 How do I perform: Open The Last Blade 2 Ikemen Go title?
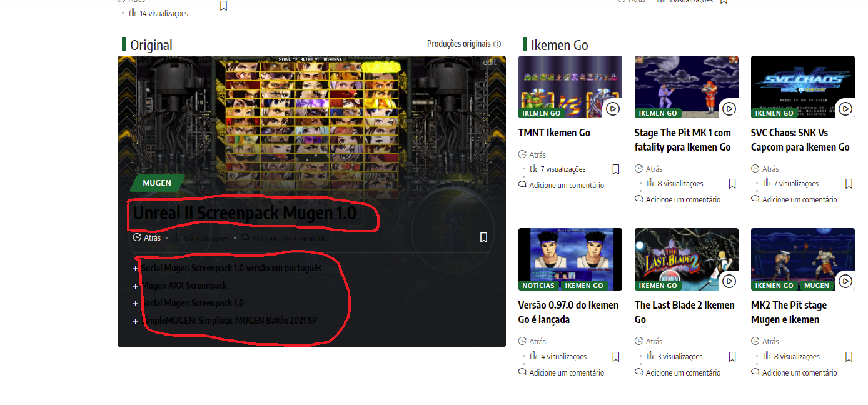(x=685, y=312)
